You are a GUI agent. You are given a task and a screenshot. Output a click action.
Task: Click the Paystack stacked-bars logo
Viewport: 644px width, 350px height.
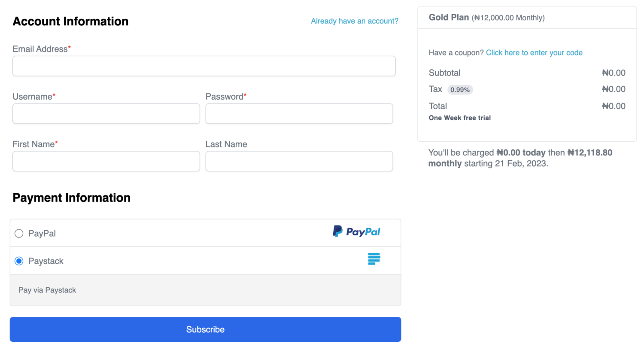[374, 259]
